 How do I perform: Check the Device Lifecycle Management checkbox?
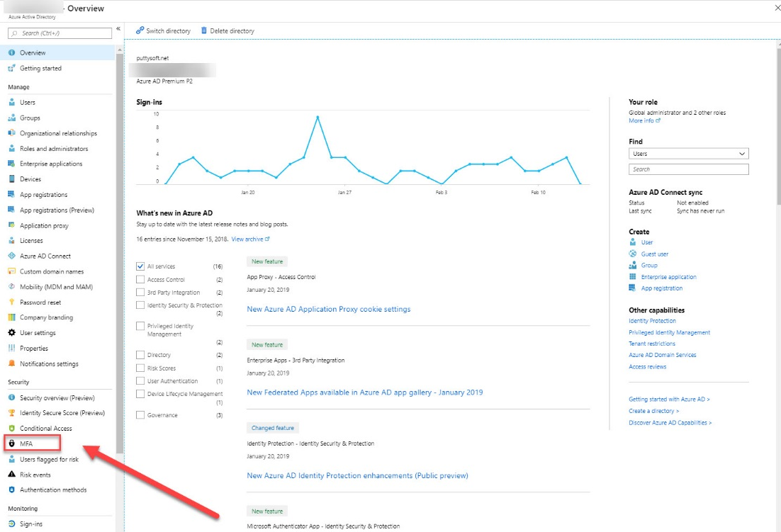140,394
